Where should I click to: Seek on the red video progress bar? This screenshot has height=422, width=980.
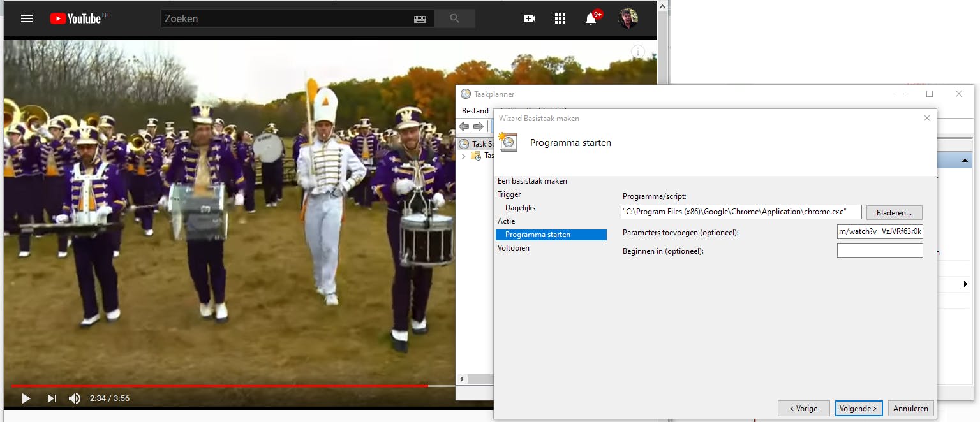(x=217, y=386)
